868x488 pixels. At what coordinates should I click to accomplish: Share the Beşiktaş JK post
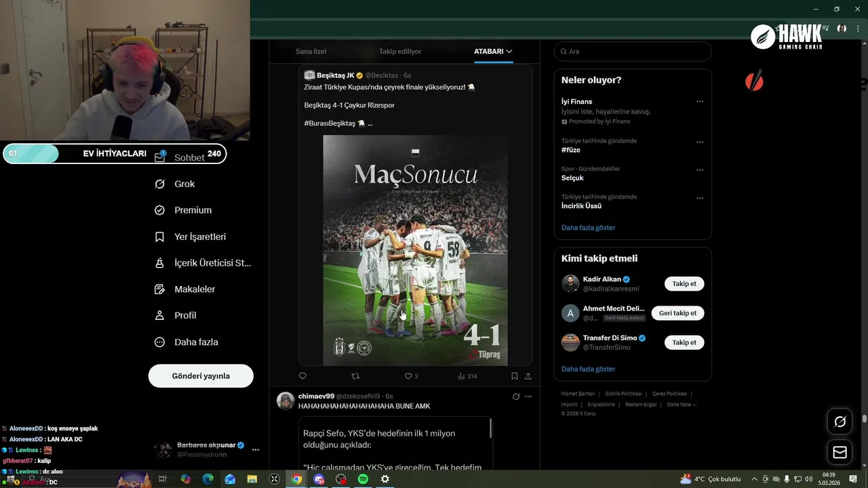click(528, 376)
